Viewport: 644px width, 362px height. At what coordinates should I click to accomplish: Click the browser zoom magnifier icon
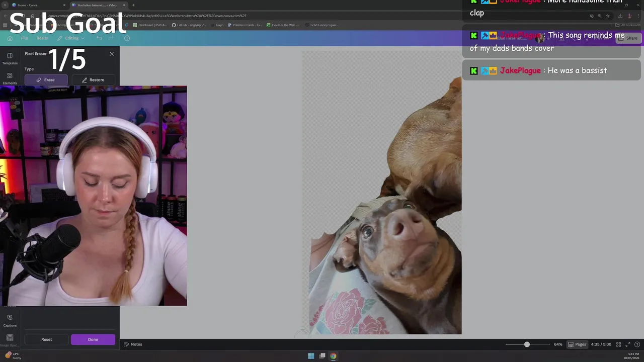[599, 16]
